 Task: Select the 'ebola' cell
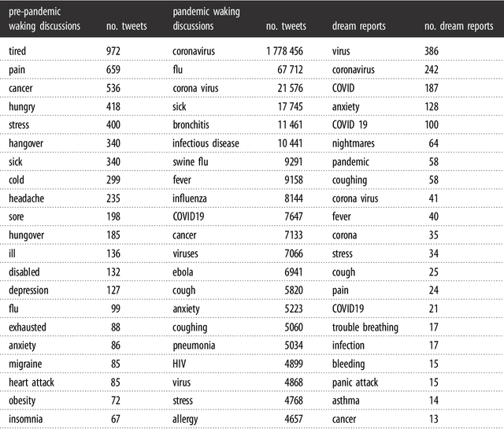tap(184, 272)
